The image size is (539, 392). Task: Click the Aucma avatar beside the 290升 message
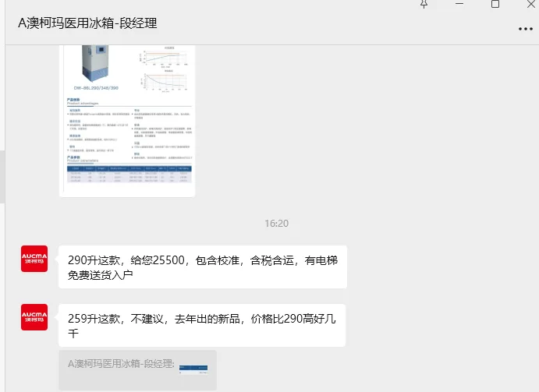tap(34, 259)
